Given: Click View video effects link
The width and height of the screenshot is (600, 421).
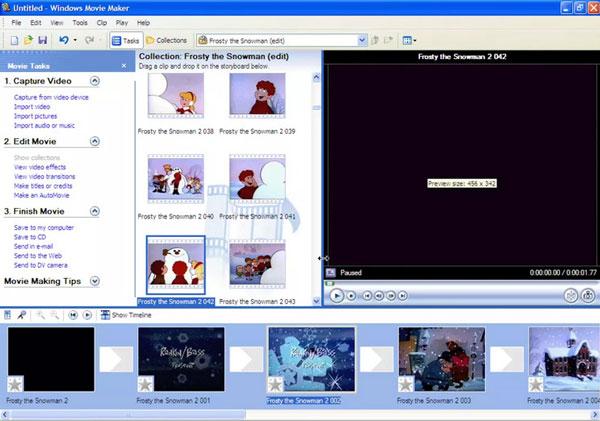Looking at the screenshot, I should point(40,167).
